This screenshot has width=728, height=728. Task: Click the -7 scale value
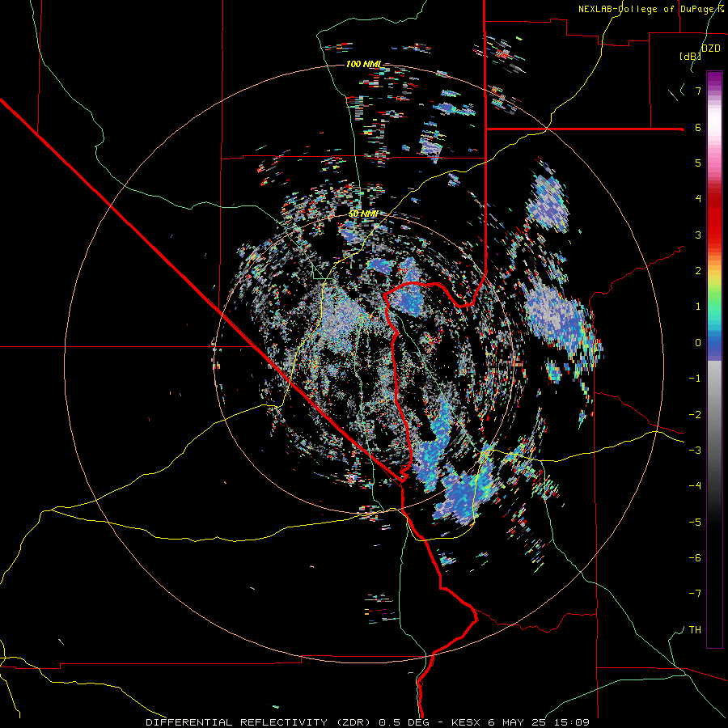click(x=695, y=594)
